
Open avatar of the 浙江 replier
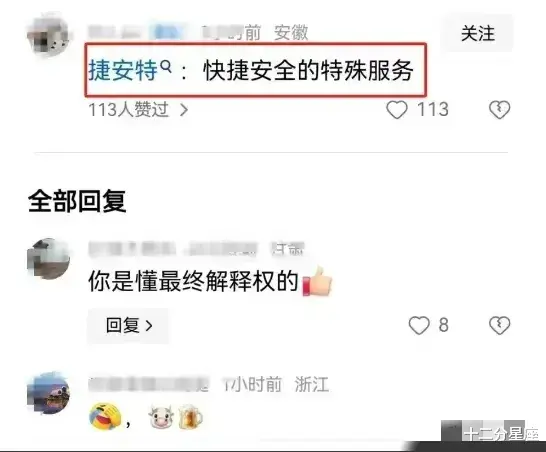click(x=48, y=393)
